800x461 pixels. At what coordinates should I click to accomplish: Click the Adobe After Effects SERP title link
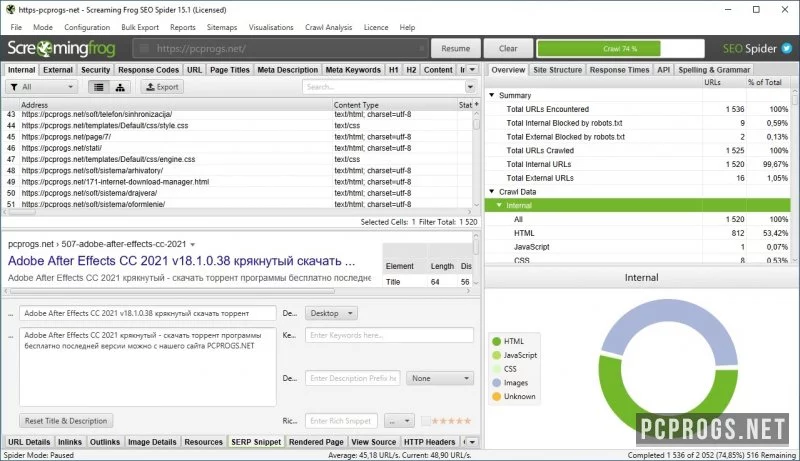point(181,261)
